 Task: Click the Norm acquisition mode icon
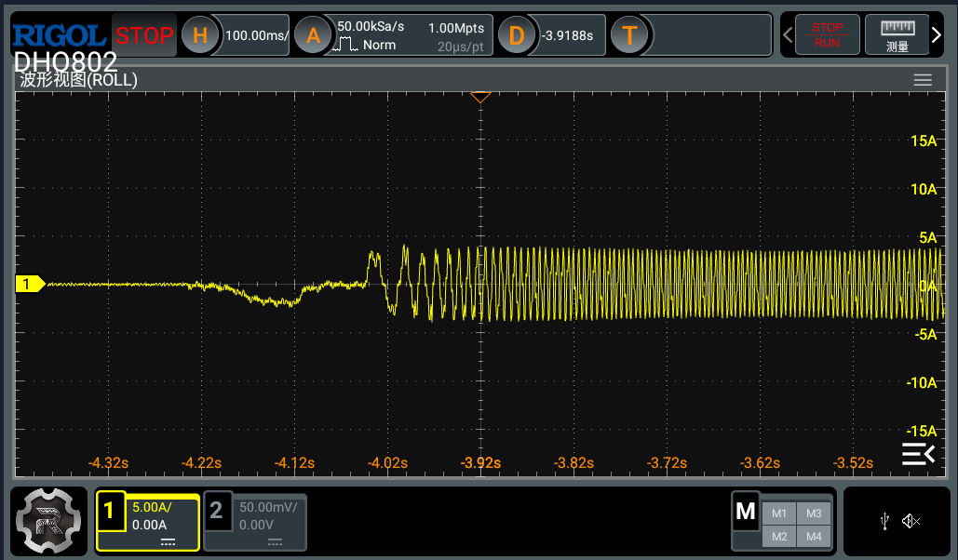[x=345, y=45]
